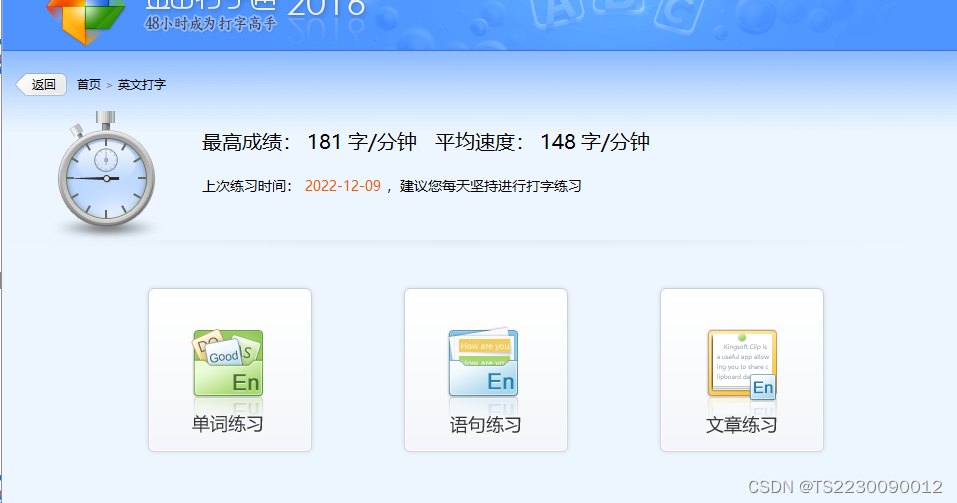Screen dimensions: 957x503
Task: Click the yellow notepad article icon
Action: 742,364
